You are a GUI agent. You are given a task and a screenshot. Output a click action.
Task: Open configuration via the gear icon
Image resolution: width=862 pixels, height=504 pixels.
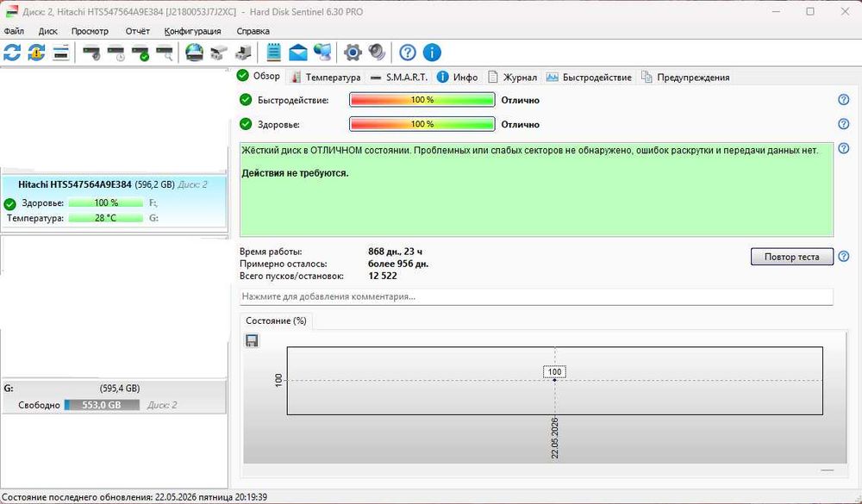tap(353, 53)
